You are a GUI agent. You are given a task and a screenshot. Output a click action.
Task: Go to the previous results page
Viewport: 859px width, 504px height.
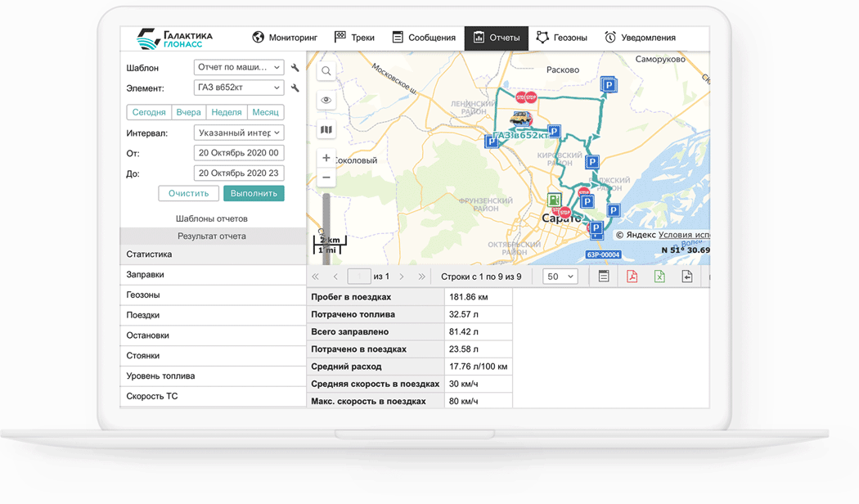point(335,277)
